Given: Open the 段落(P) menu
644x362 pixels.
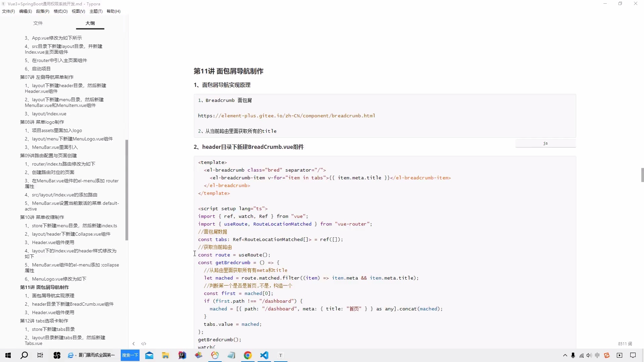Looking at the screenshot, I should tap(43, 11).
